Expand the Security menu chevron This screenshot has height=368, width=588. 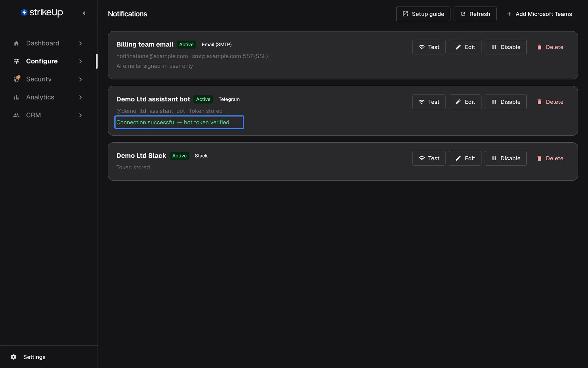[80, 79]
